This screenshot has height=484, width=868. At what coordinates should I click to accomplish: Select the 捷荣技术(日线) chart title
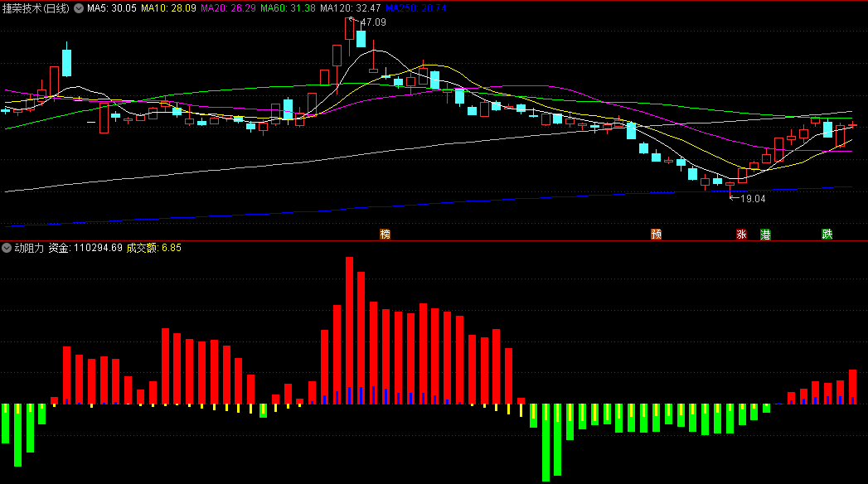36,8
